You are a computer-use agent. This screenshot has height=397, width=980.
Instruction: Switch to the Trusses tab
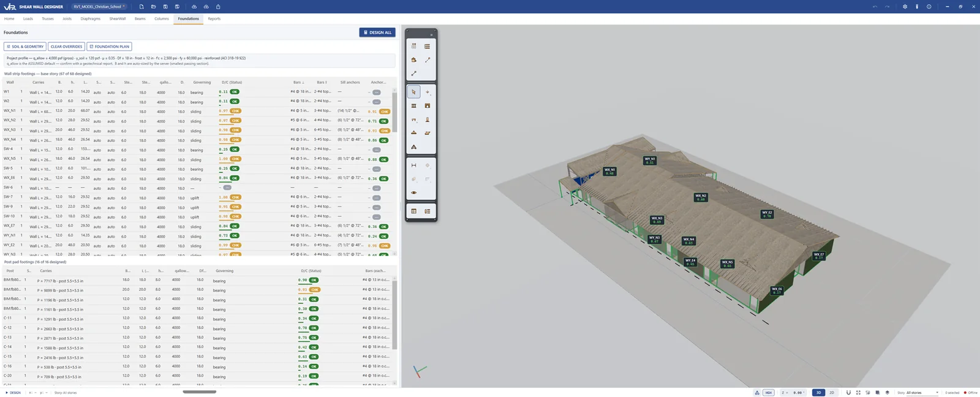[x=48, y=18]
